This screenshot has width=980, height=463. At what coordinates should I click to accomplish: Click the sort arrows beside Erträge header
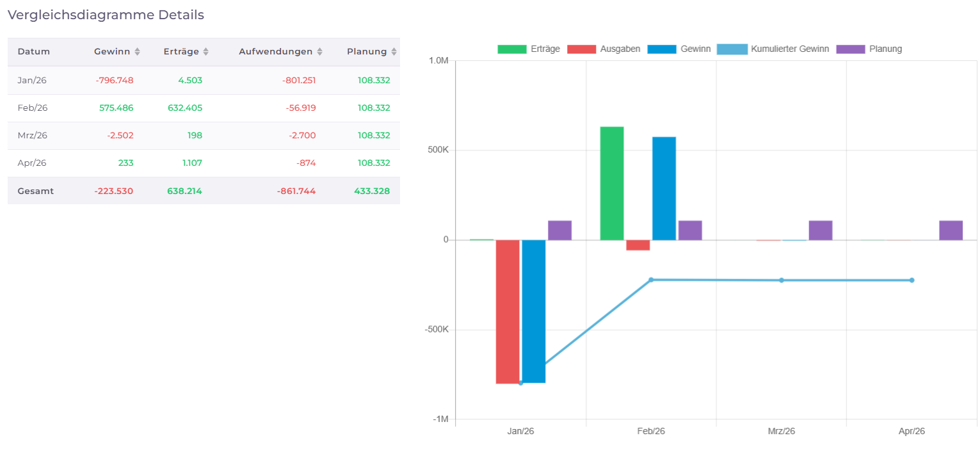[x=205, y=52]
